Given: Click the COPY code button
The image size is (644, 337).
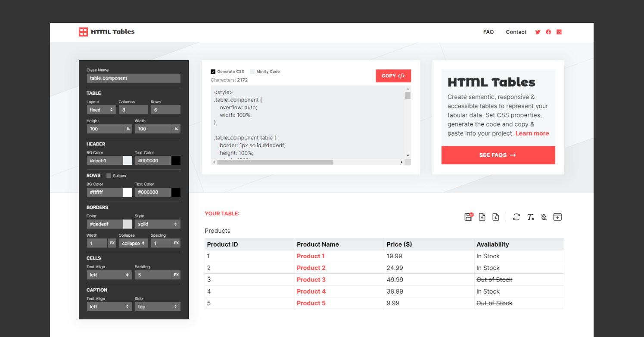Looking at the screenshot, I should [x=393, y=76].
